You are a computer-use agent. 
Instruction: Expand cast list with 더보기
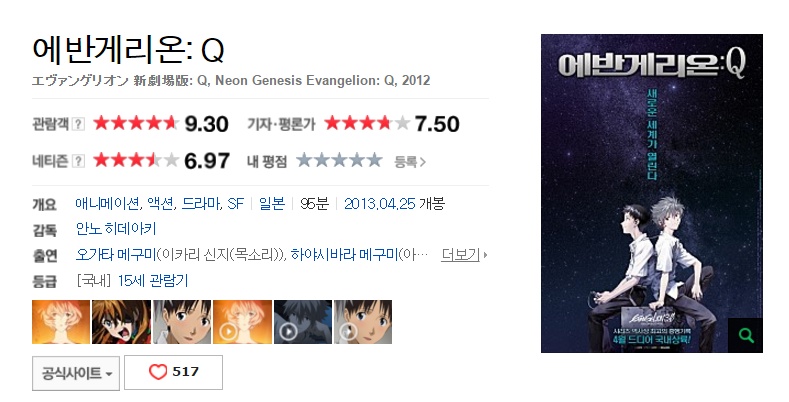(x=463, y=255)
